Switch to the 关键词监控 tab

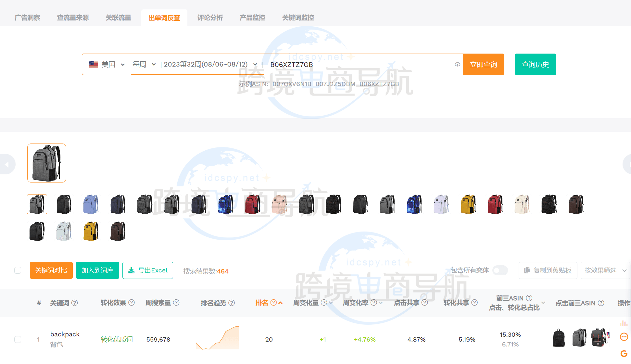point(298,18)
